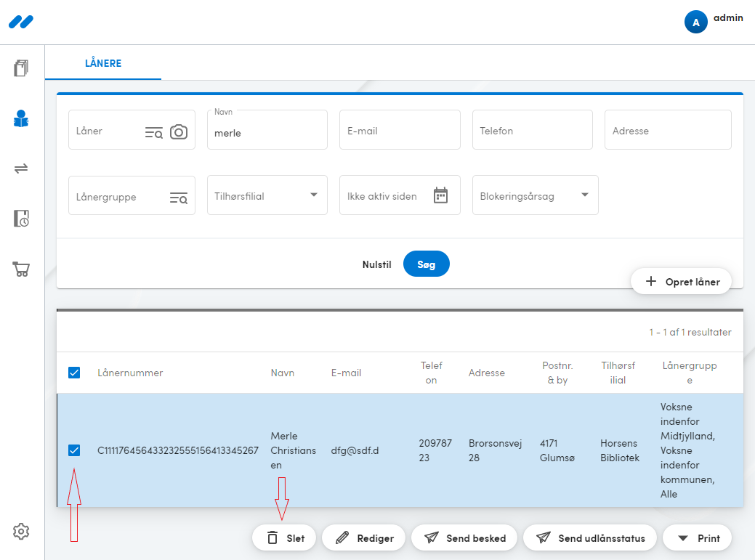Click the Telefon column header

coord(432,373)
